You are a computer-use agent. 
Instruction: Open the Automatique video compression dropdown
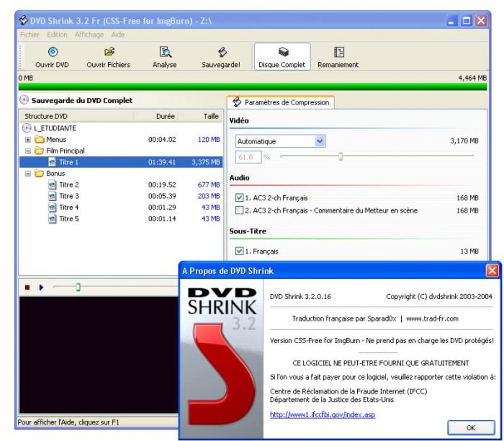click(x=320, y=141)
